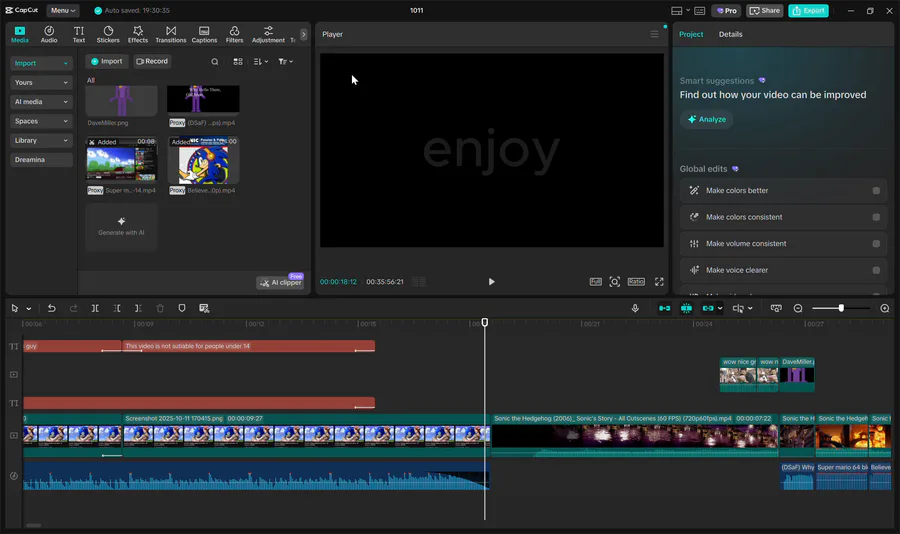The height and width of the screenshot is (534, 900).
Task: Open the player hamburger menu
Action: tap(654, 34)
